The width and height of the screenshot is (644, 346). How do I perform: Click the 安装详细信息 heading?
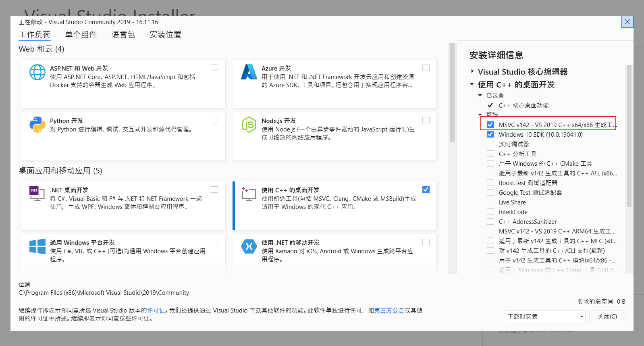pos(496,55)
